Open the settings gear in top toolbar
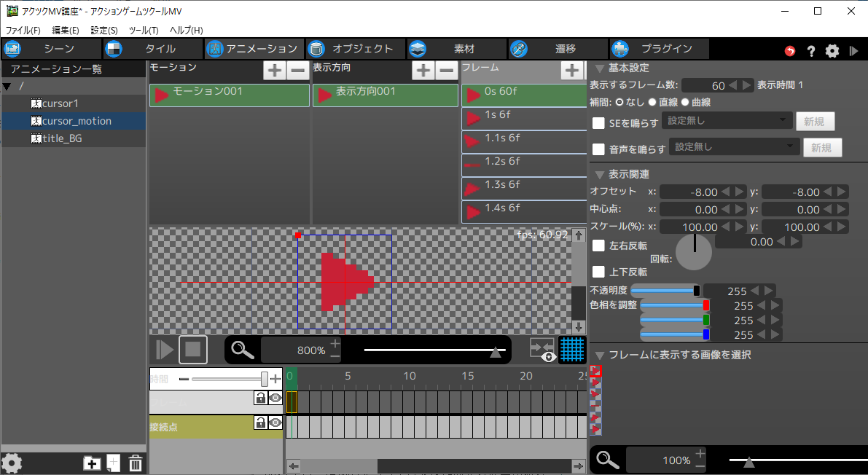868x475 pixels. click(832, 51)
